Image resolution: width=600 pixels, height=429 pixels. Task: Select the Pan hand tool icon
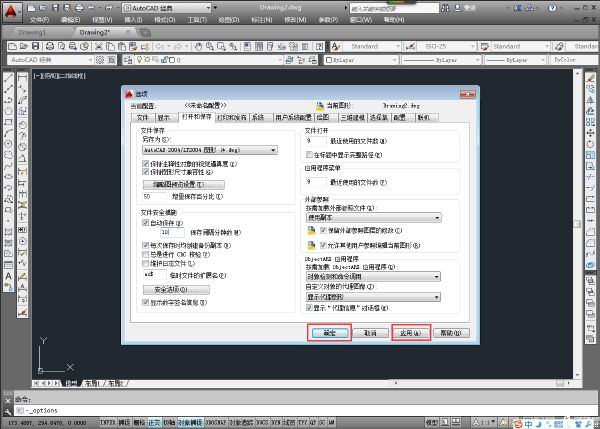tap(198, 46)
